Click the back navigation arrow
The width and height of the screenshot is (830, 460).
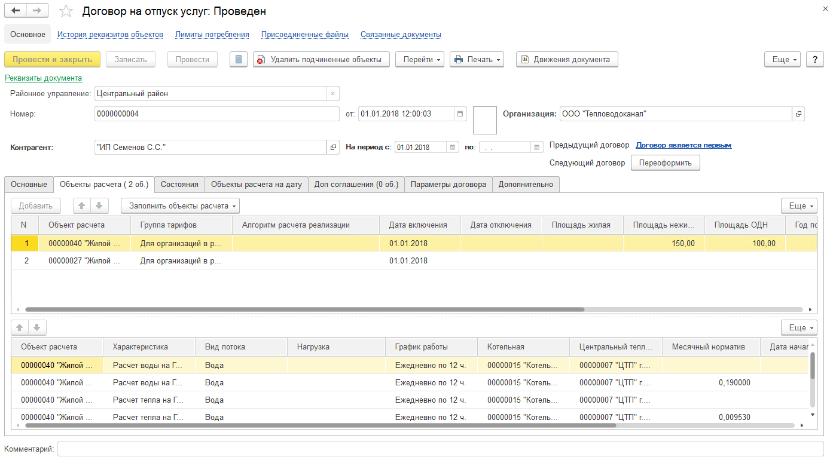point(16,10)
